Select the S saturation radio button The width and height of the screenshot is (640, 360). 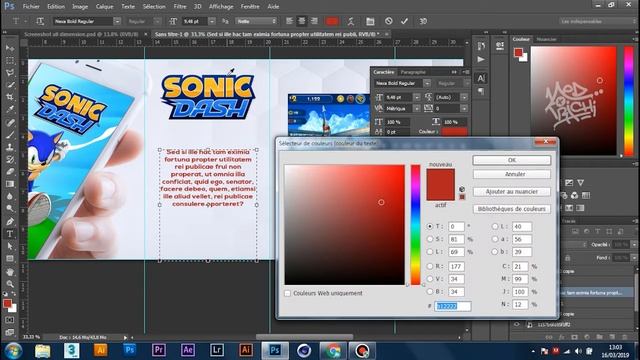429,239
